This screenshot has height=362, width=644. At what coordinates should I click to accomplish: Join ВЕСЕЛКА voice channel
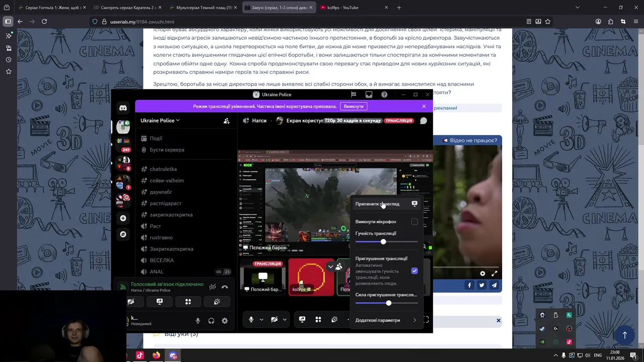coord(162,260)
